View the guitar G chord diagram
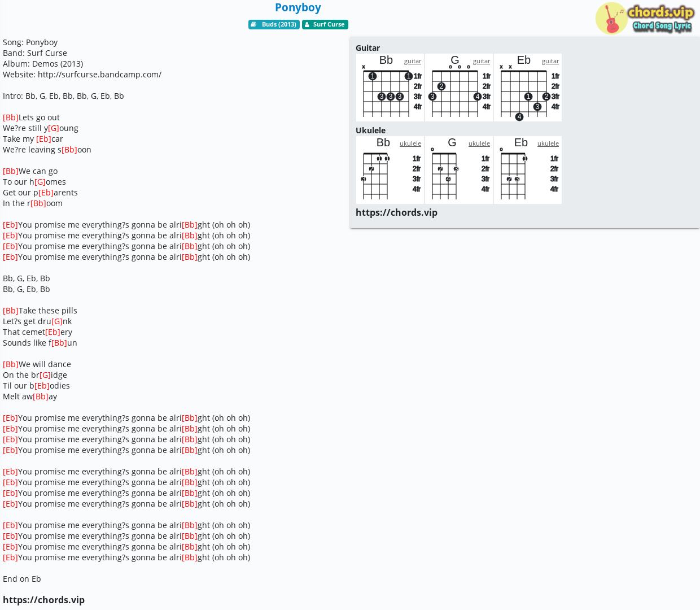Image resolution: width=700 pixels, height=610 pixels. click(x=459, y=88)
